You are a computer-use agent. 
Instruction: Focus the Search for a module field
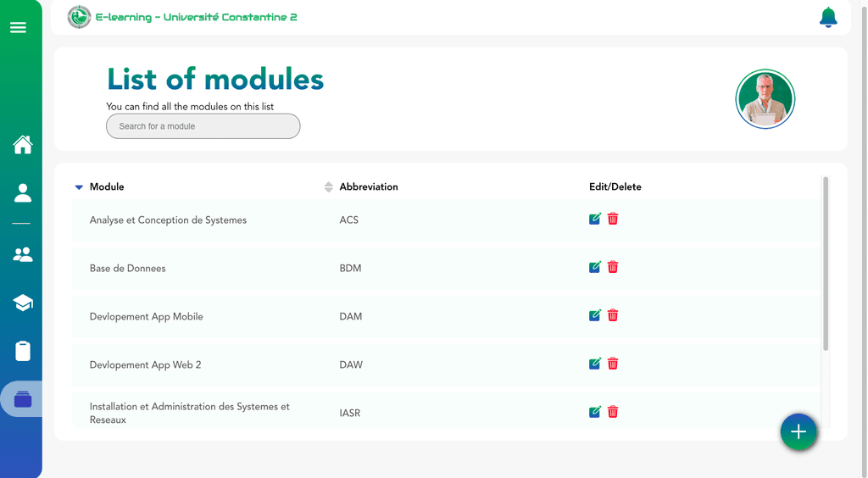[203, 126]
